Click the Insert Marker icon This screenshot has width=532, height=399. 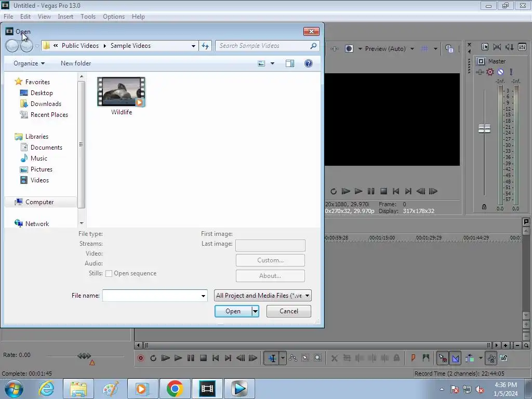click(413, 358)
